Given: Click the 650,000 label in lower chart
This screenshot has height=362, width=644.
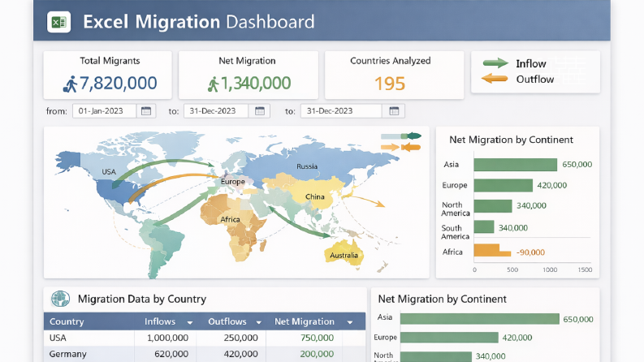Looking at the screenshot, I should coord(578,319).
